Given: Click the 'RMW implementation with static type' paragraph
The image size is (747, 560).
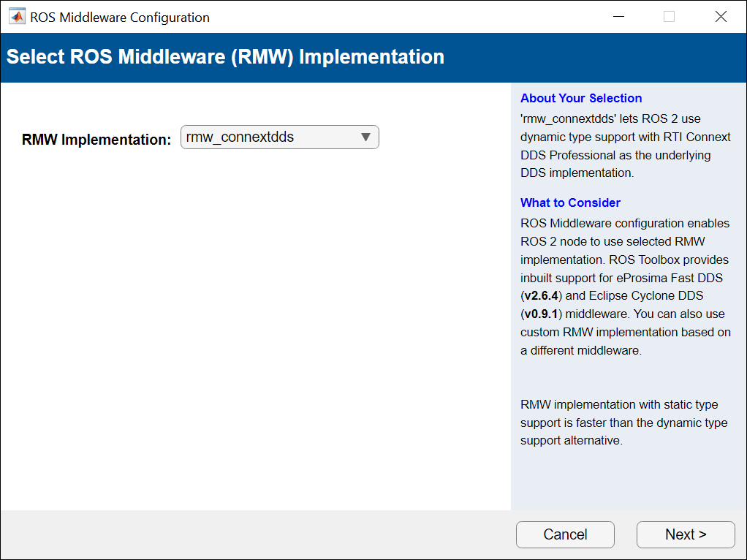Looking at the screenshot, I should click(x=623, y=423).
